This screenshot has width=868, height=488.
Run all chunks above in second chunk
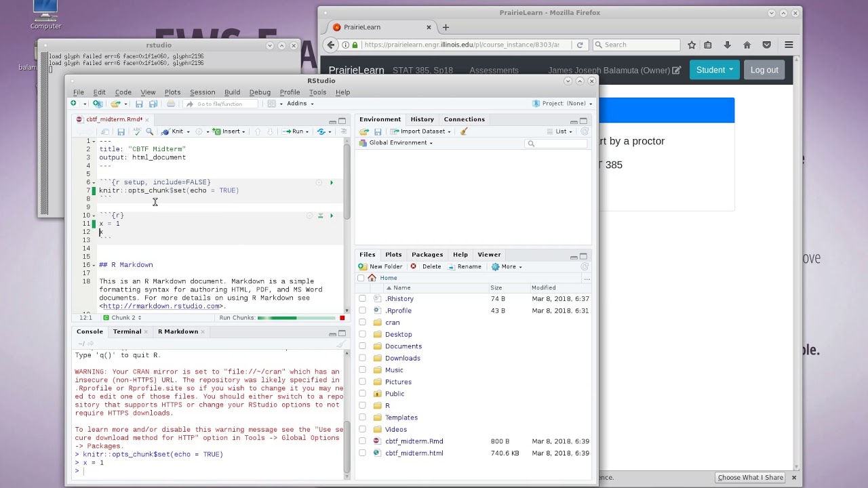click(x=320, y=216)
